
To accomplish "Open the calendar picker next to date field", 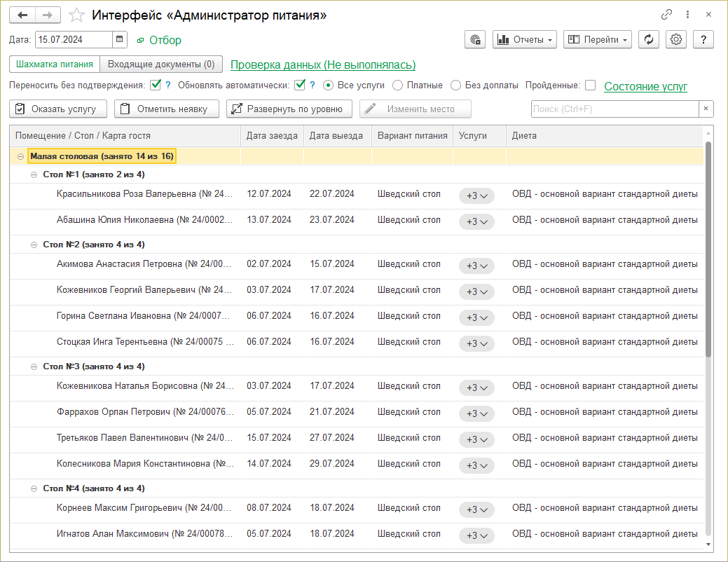I will (120, 40).
